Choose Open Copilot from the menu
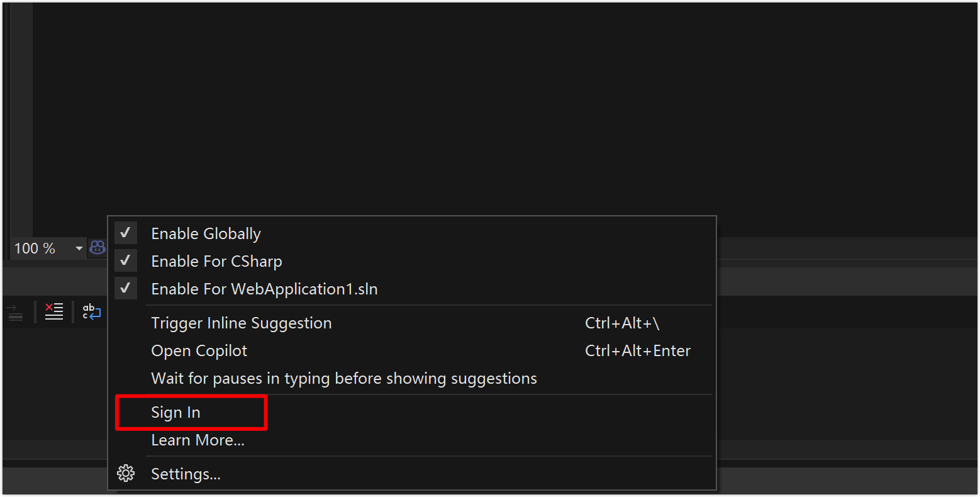Screen dimensions: 980x497 coord(199,350)
